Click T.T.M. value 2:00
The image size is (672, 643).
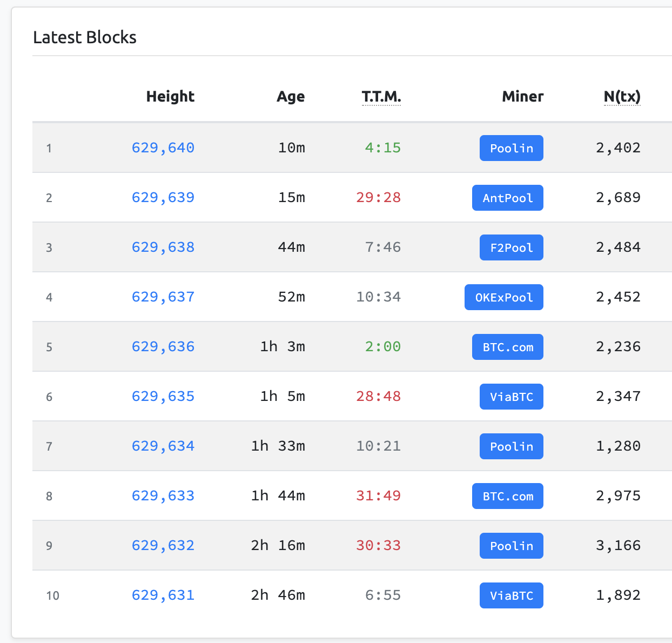(x=383, y=346)
